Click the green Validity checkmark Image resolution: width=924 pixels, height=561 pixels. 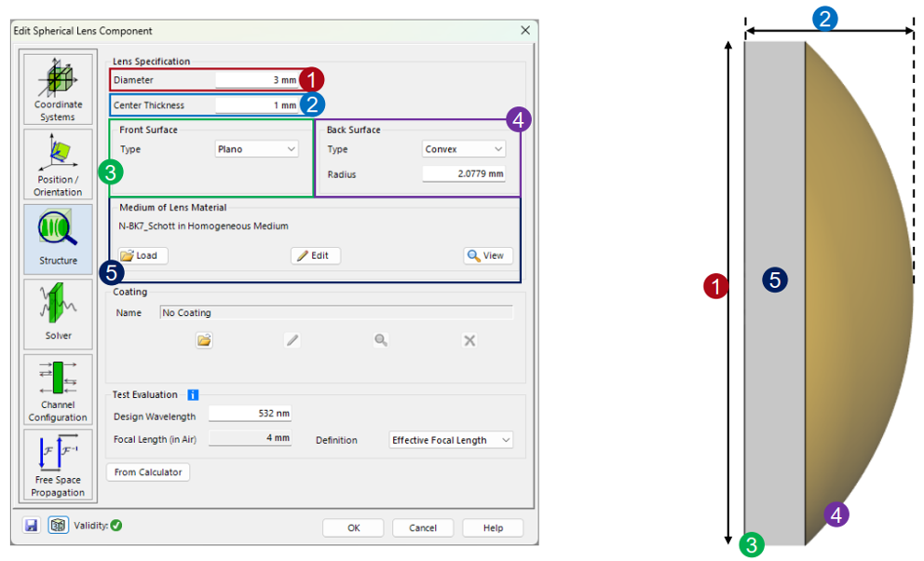click(x=116, y=525)
